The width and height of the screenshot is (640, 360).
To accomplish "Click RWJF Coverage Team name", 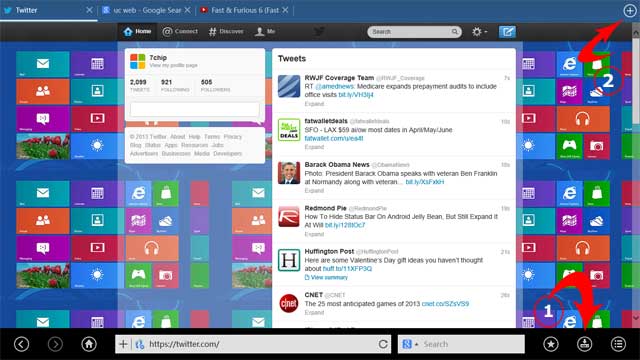I will coord(339,78).
